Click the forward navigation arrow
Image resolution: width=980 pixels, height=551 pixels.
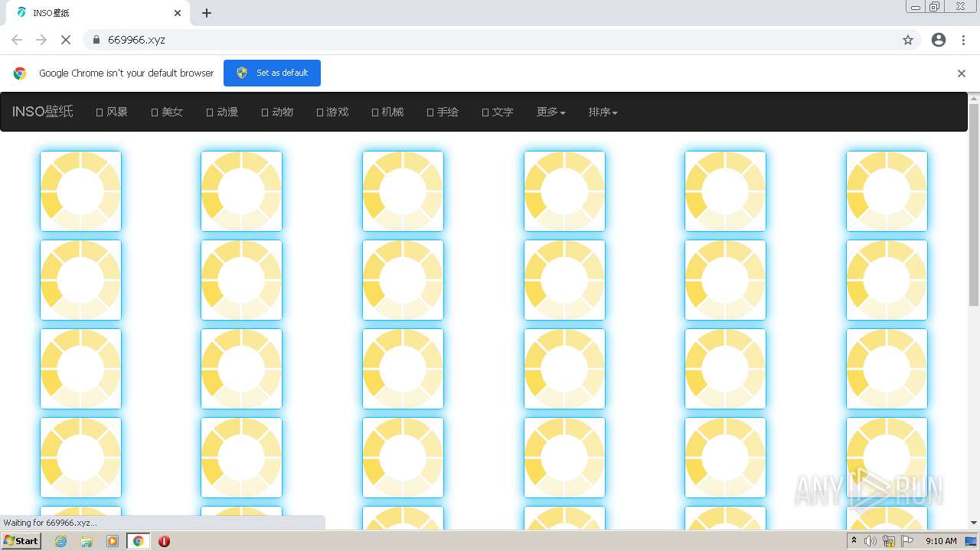(x=41, y=40)
